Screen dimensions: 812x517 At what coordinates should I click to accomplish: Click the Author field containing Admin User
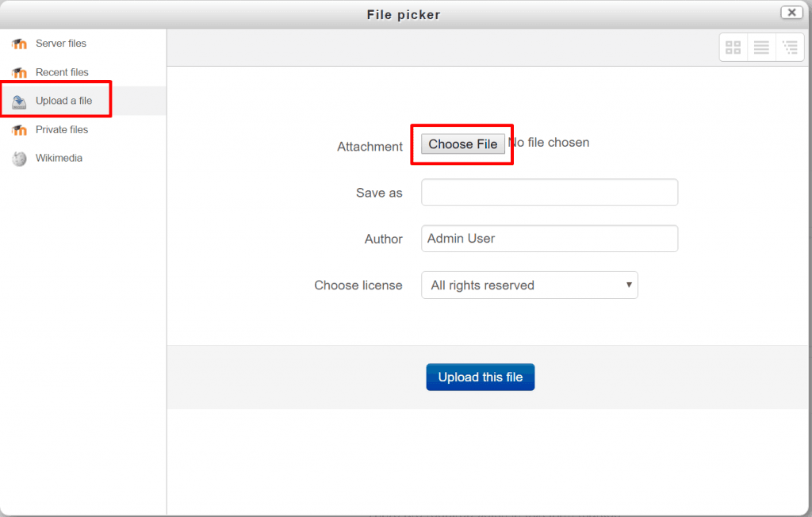550,238
